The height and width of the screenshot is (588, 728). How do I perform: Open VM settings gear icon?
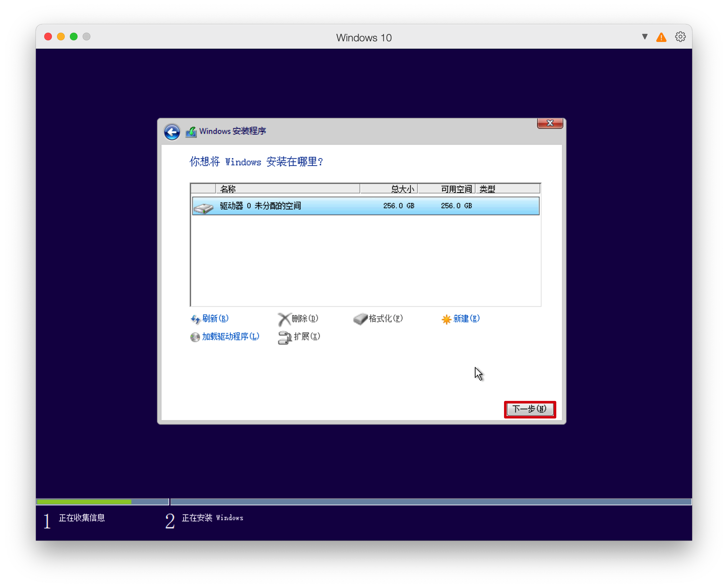680,37
